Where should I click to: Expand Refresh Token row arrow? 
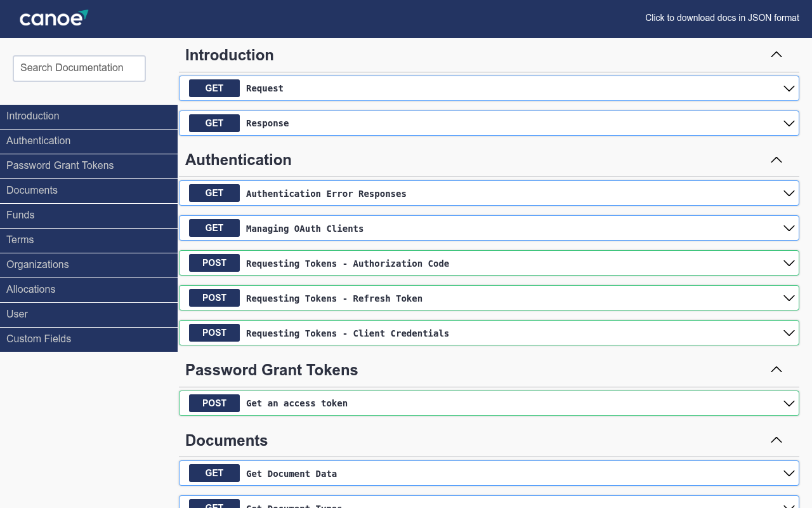(789, 298)
